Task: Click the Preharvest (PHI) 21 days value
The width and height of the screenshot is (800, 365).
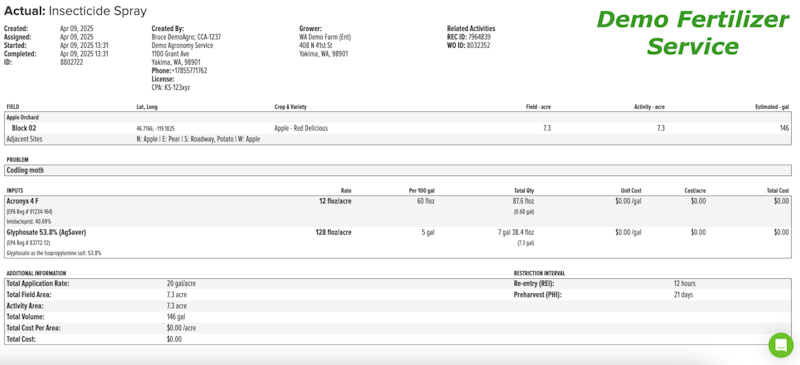Action: coord(683,295)
